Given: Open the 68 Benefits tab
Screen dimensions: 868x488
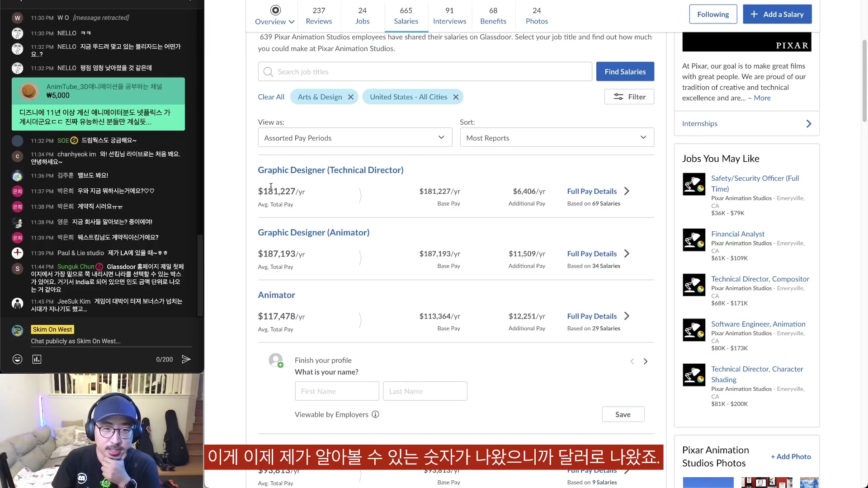Looking at the screenshot, I should 493,15.
